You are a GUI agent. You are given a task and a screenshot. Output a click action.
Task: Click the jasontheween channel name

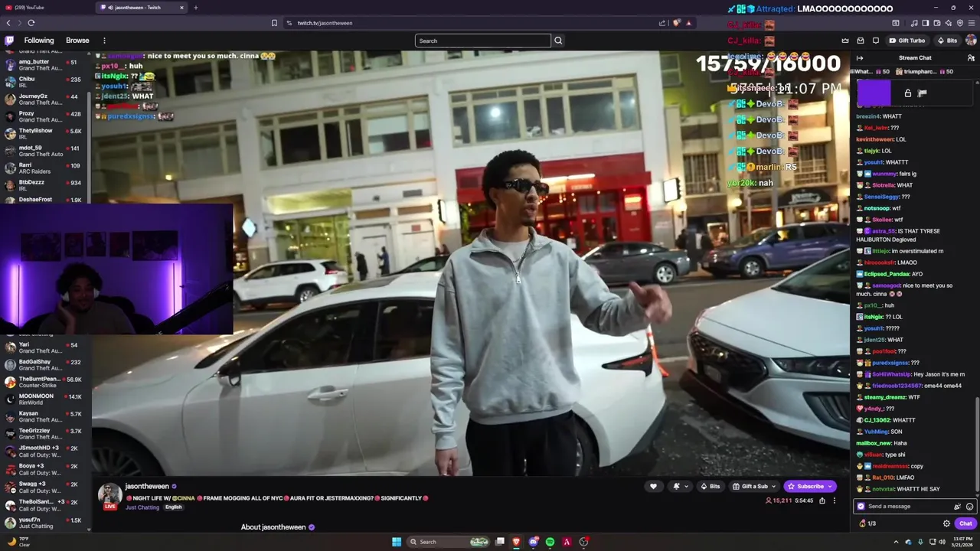point(147,486)
